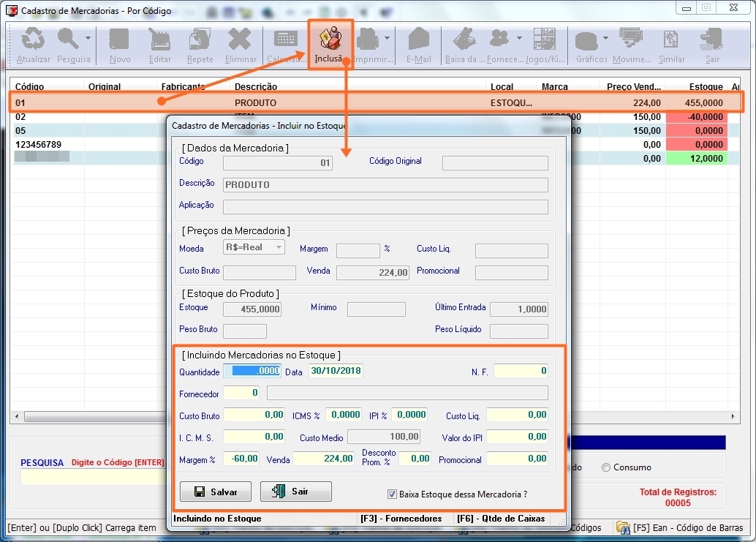Click the horizontal scrollbar right arrow
The height and width of the screenshot is (542, 756).
click(x=735, y=417)
